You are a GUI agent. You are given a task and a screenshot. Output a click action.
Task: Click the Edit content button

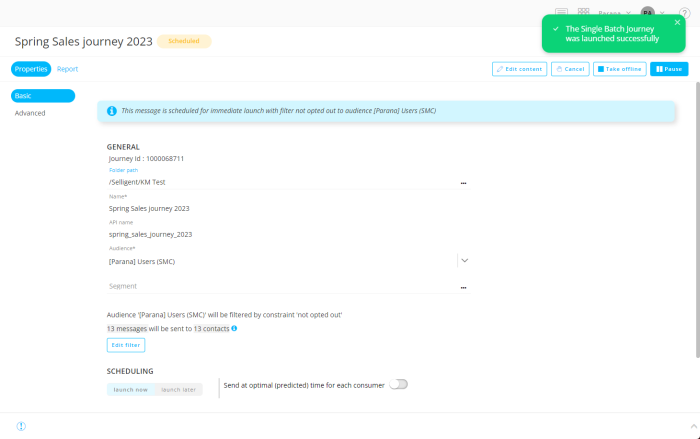519,69
